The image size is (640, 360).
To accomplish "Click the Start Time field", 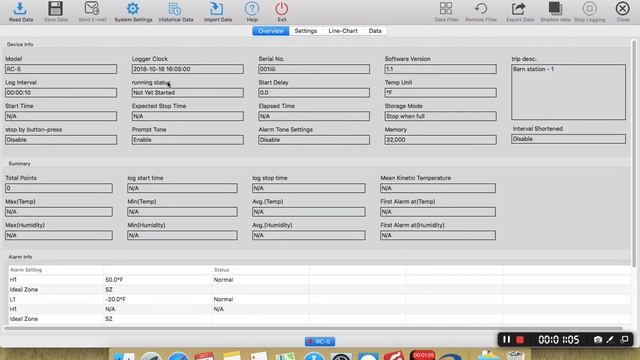I will click(x=61, y=116).
